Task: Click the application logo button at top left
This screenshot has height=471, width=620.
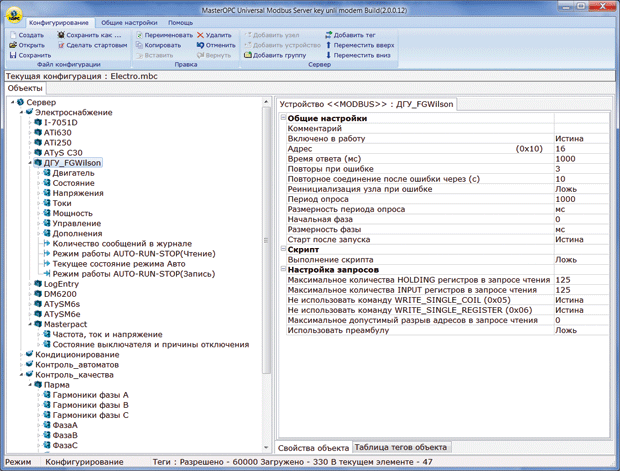Action: 14,15
